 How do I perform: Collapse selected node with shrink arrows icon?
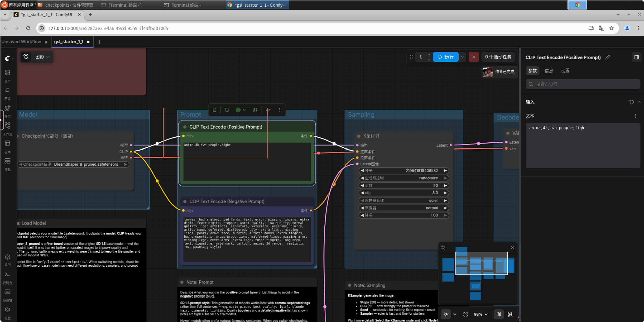point(255,110)
